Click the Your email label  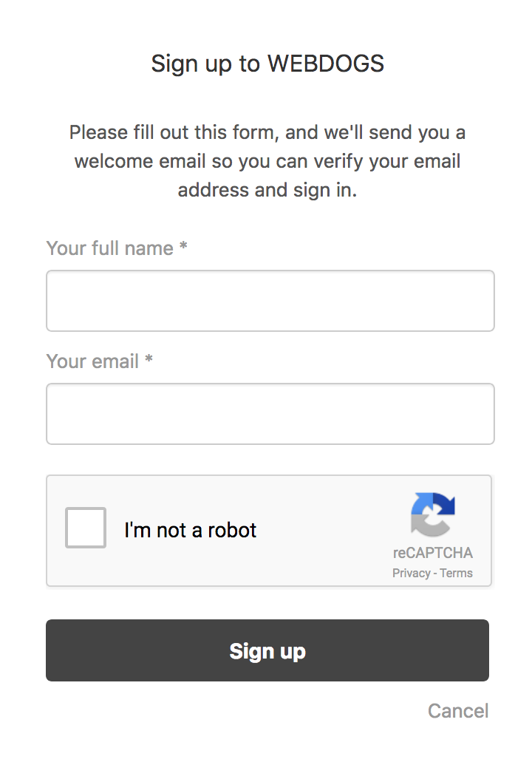coord(92,361)
